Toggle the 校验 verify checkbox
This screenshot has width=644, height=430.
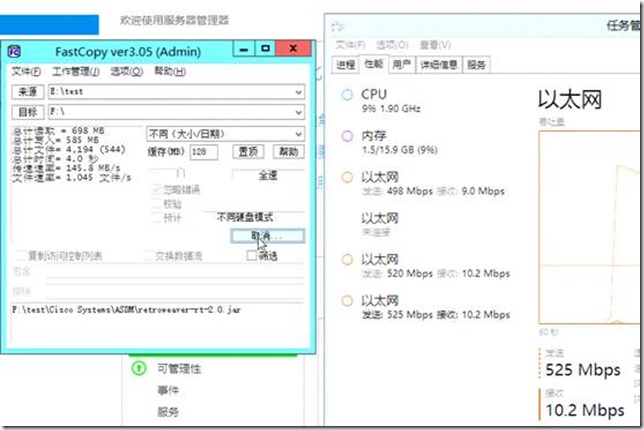click(156, 204)
